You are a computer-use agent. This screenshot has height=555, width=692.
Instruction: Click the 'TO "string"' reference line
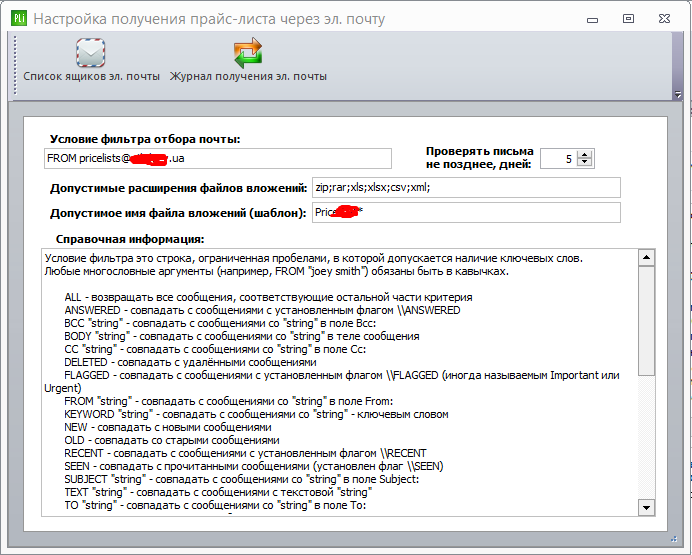[x=215, y=506]
